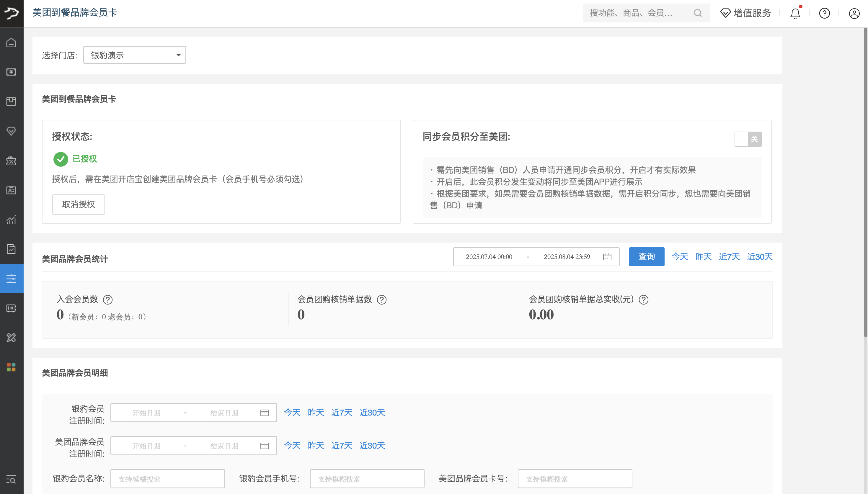The height and width of the screenshot is (494, 868).
Task: Click 结束日期 field for 美团品牌会员注册时间
Action: click(224, 446)
